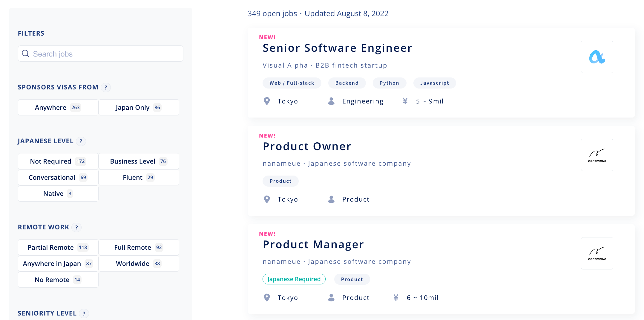Click the Japanese Required tag

click(294, 279)
